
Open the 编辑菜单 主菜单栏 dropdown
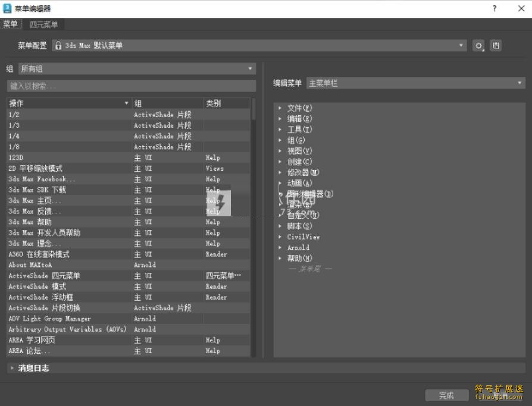415,83
